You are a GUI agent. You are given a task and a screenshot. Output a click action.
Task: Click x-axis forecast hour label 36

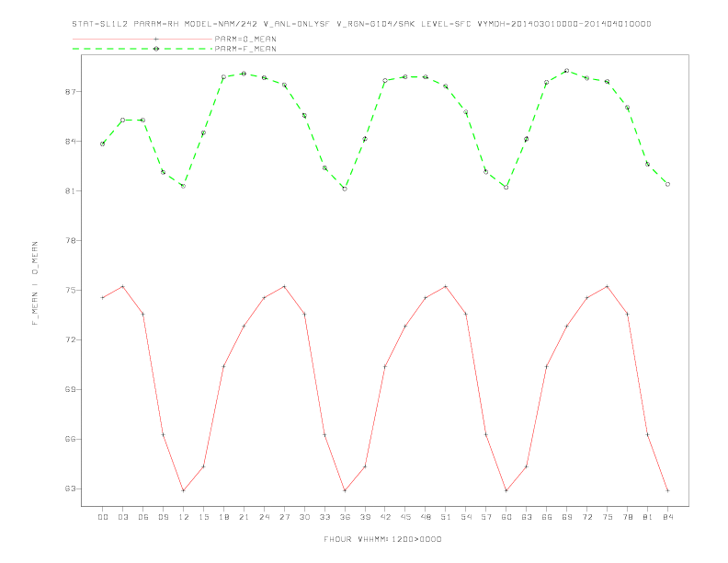point(345,517)
